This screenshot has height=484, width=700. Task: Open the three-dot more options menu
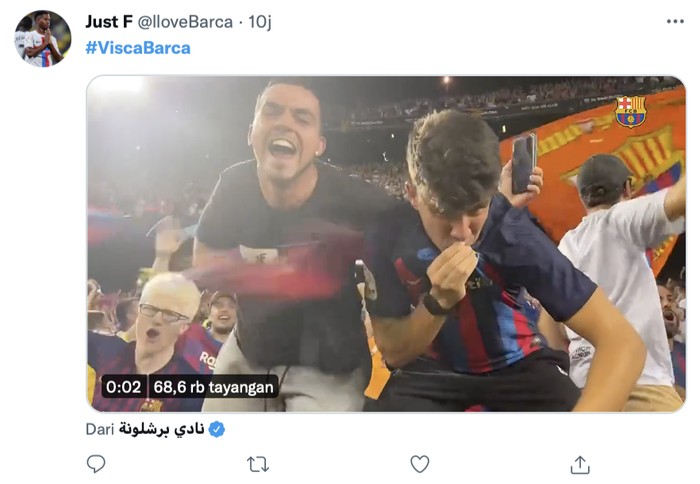pyautogui.click(x=676, y=21)
